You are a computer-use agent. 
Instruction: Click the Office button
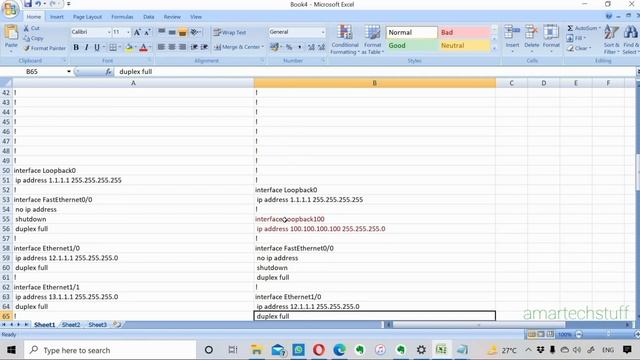[x=10, y=9]
